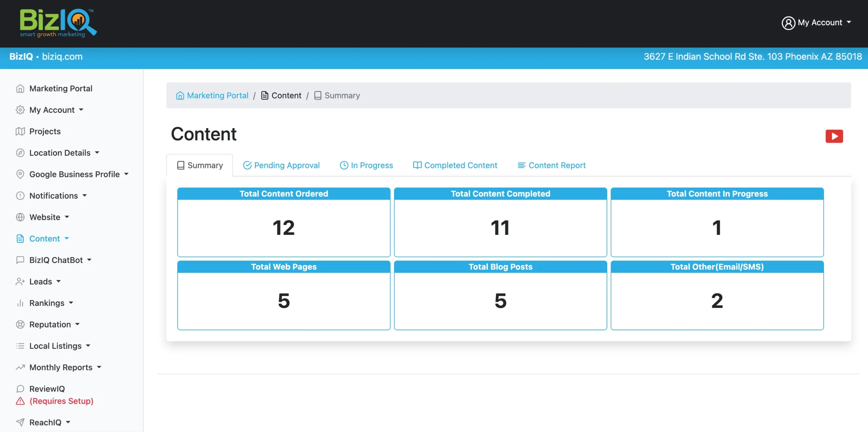This screenshot has height=432, width=868.
Task: Click the Website globe icon in sidebar
Action: coord(20,217)
